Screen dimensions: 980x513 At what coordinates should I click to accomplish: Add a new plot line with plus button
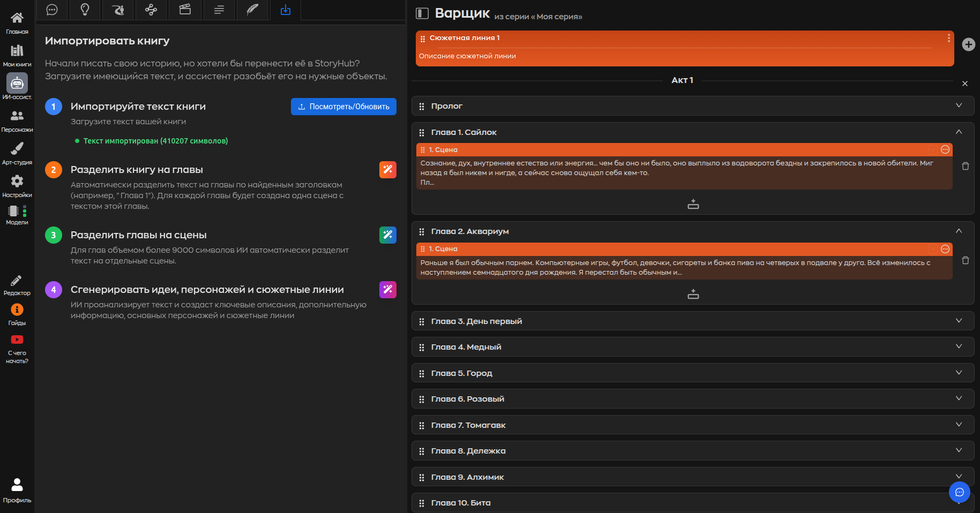click(x=968, y=44)
